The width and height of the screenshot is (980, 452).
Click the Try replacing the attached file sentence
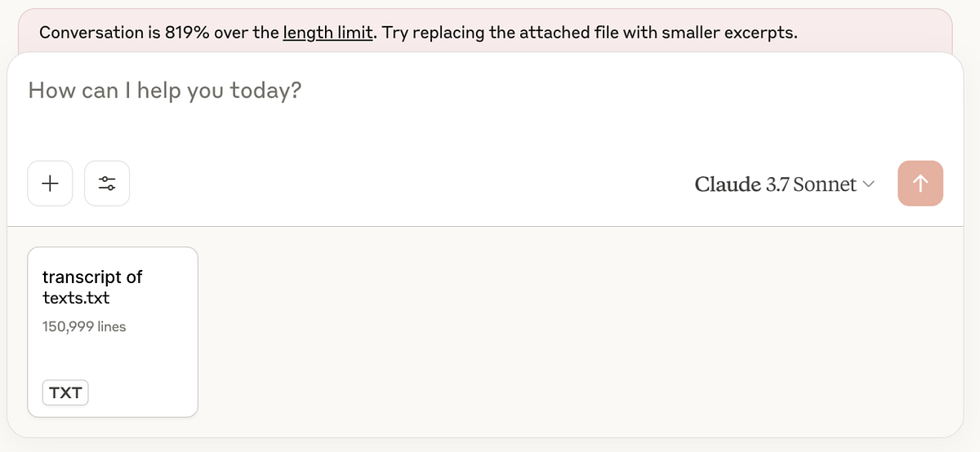590,33
